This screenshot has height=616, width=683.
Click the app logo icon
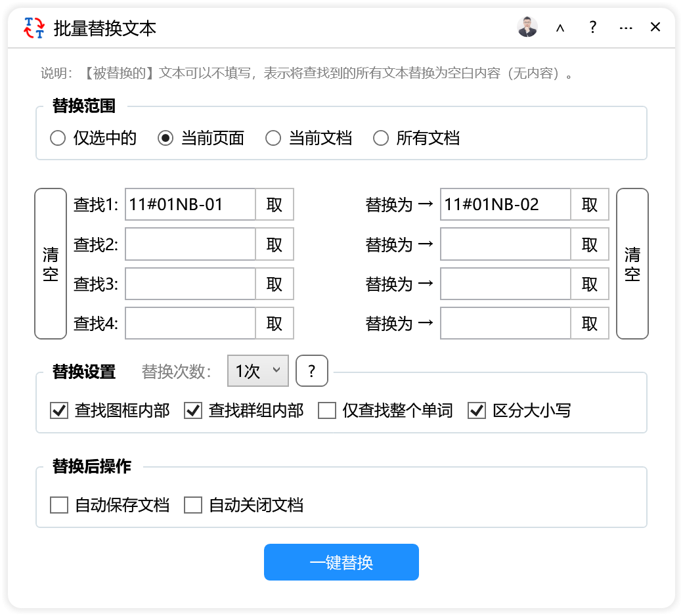click(x=33, y=28)
